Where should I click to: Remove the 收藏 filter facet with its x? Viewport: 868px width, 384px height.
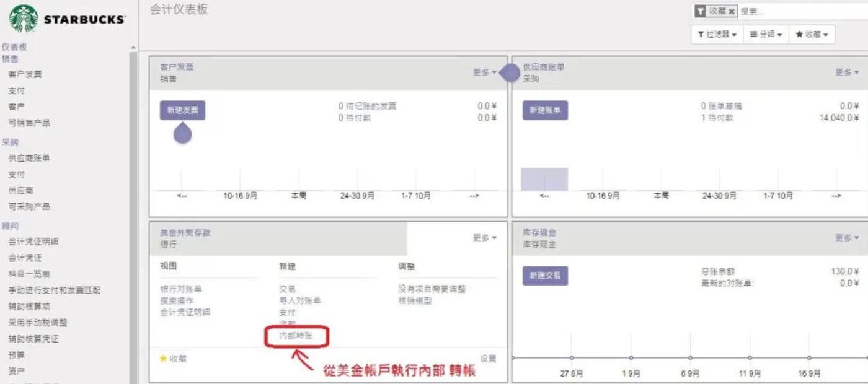(x=732, y=11)
